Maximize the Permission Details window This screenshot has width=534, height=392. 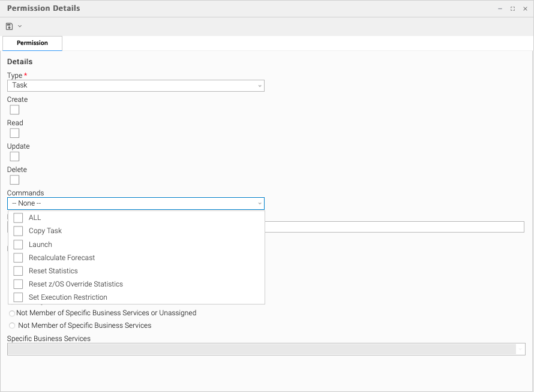(512, 9)
